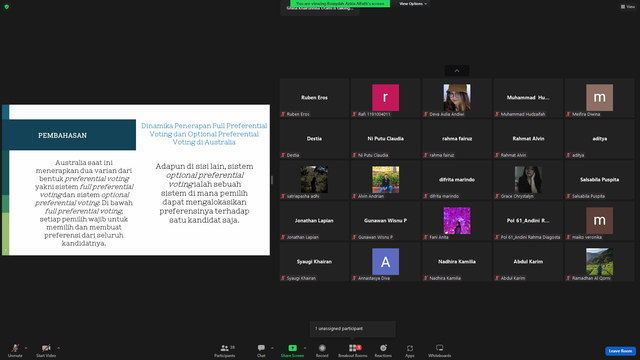Select rahma fairuz participant tile
The width and height of the screenshot is (640, 360).
click(x=457, y=139)
